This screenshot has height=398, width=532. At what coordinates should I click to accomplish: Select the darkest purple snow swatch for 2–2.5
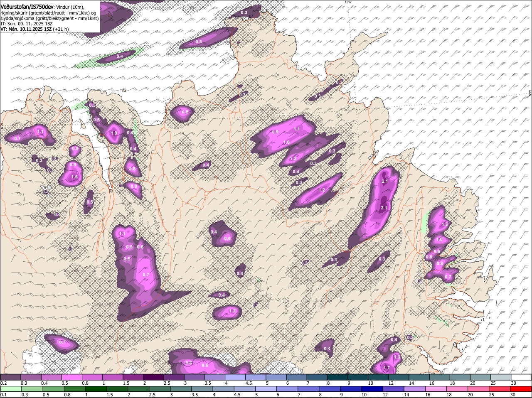point(153,377)
